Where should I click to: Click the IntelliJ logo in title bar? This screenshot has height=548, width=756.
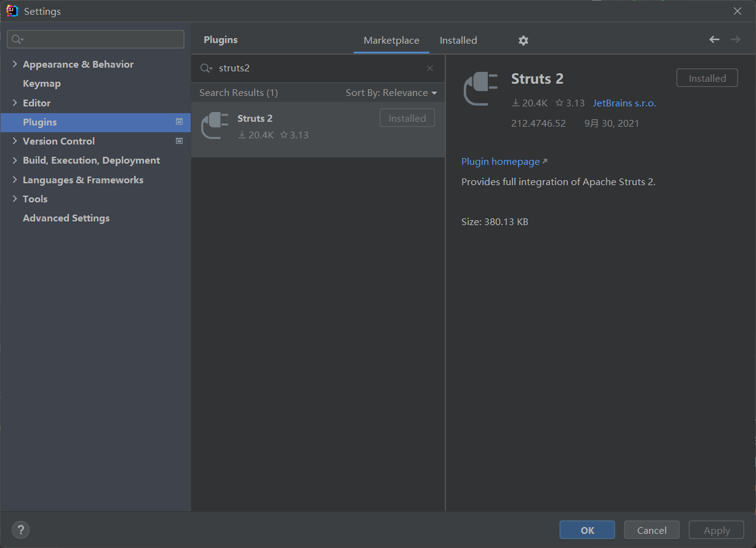point(12,11)
